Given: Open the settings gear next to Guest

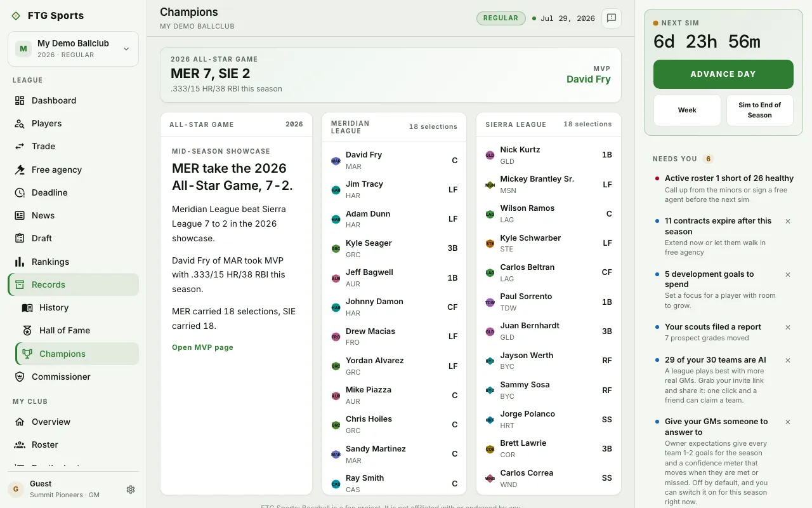Looking at the screenshot, I should [131, 490].
